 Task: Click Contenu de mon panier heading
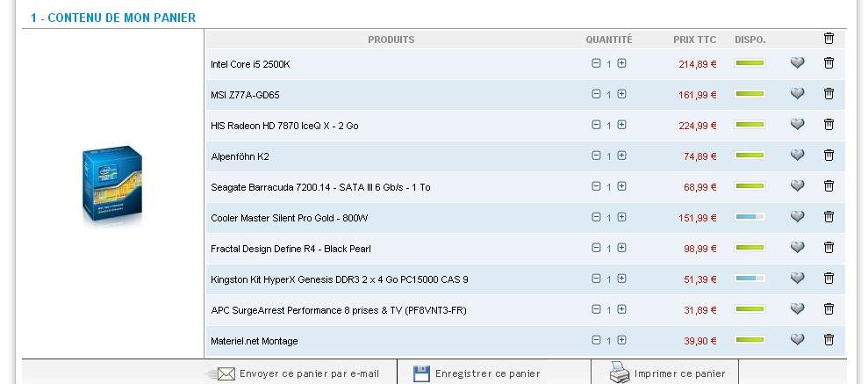click(113, 18)
